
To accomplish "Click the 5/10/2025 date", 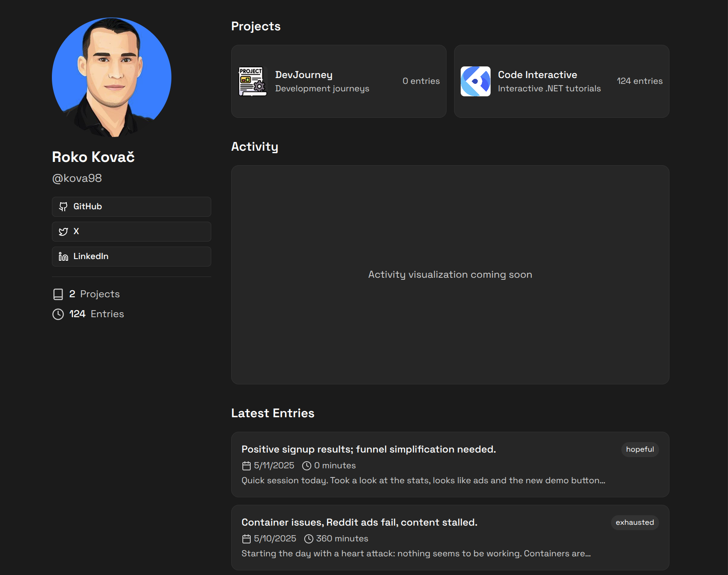I will point(275,539).
